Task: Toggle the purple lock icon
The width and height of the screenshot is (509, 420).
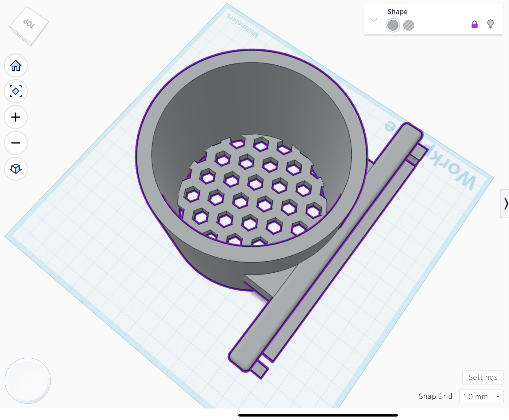Action: pos(474,24)
